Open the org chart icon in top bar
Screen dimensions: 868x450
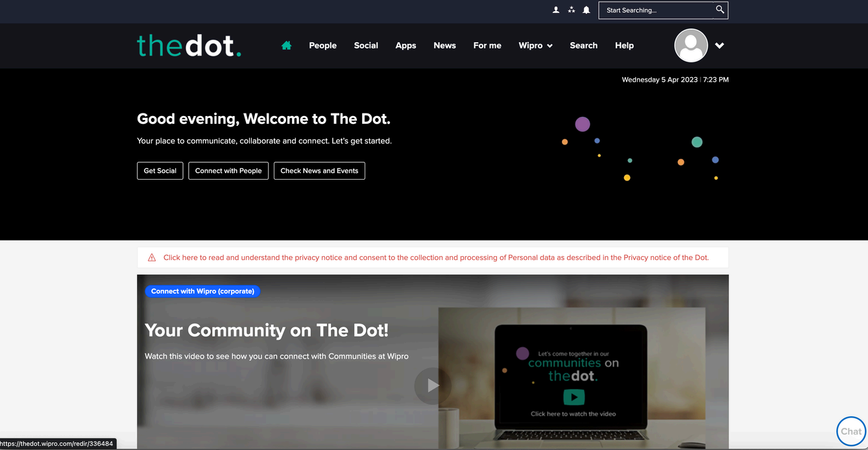(x=572, y=10)
